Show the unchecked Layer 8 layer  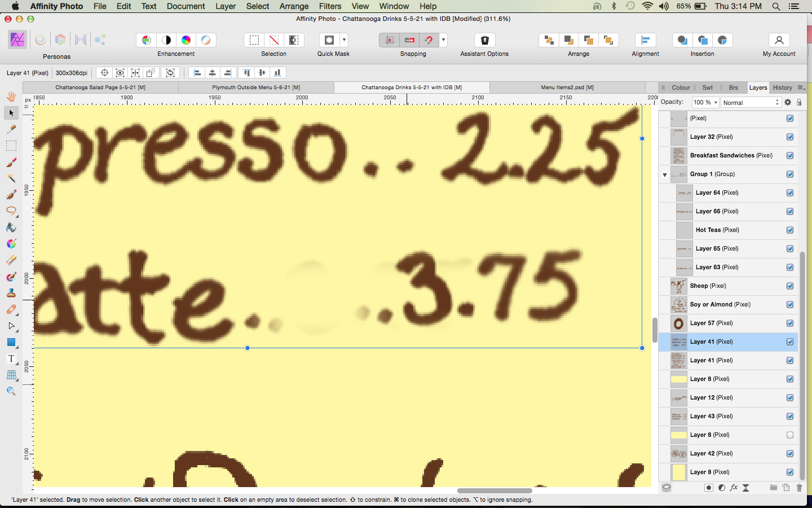click(790, 435)
